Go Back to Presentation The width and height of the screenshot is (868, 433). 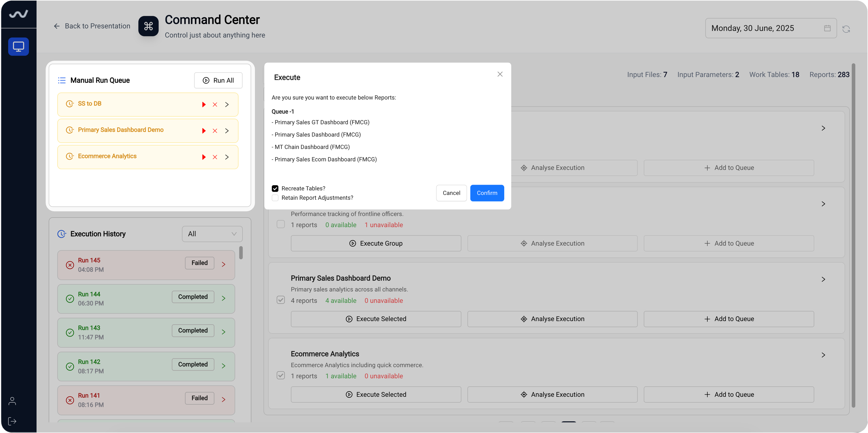tap(92, 26)
